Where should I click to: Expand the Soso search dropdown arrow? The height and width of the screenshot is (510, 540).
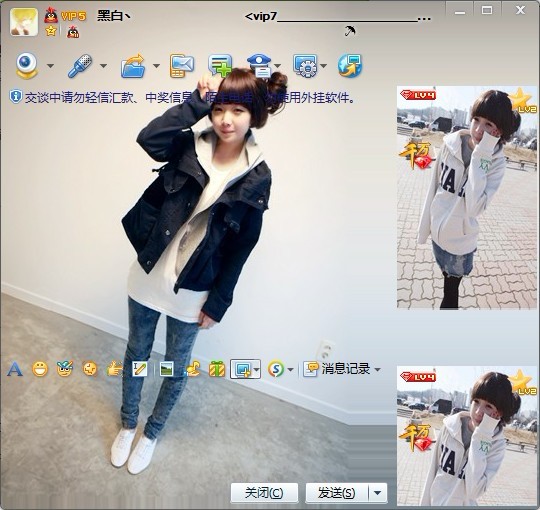tap(290, 370)
